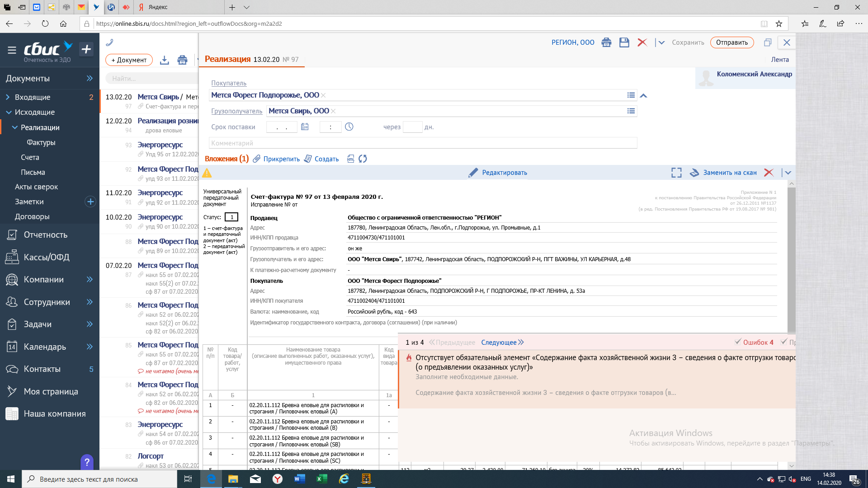This screenshot has width=868, height=488.
Task: Clear the consignee Мется Свирь field
Action: pyautogui.click(x=333, y=111)
